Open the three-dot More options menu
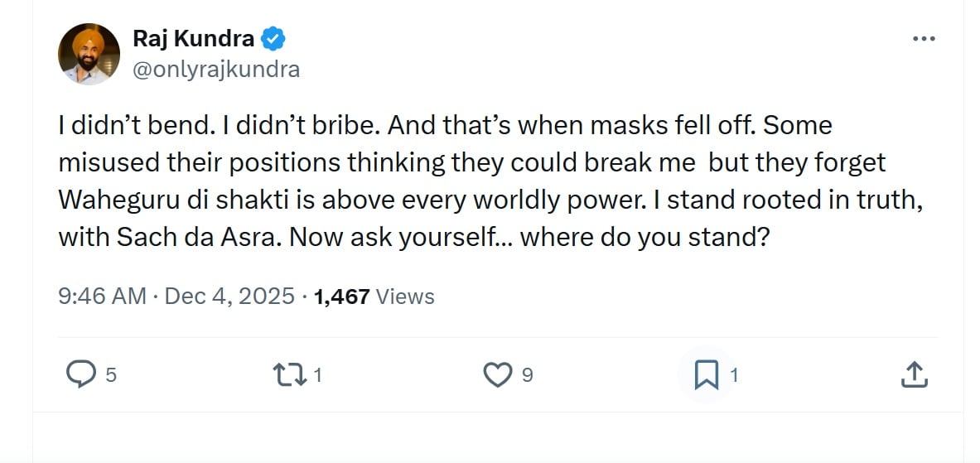 923,39
